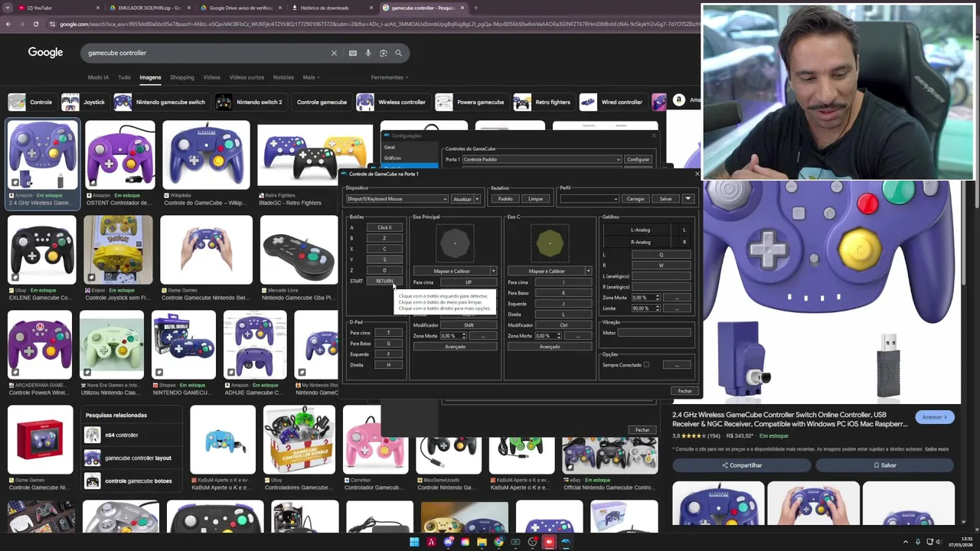The image size is (980, 551).
Task: Select the Retro fighters suggestion chip
Action: (x=544, y=102)
